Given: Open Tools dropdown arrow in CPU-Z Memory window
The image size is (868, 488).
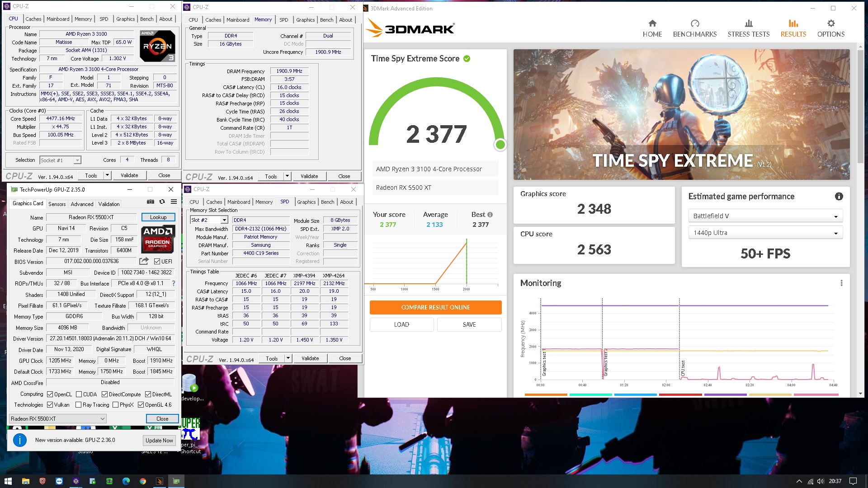Looking at the screenshot, I should (x=287, y=176).
